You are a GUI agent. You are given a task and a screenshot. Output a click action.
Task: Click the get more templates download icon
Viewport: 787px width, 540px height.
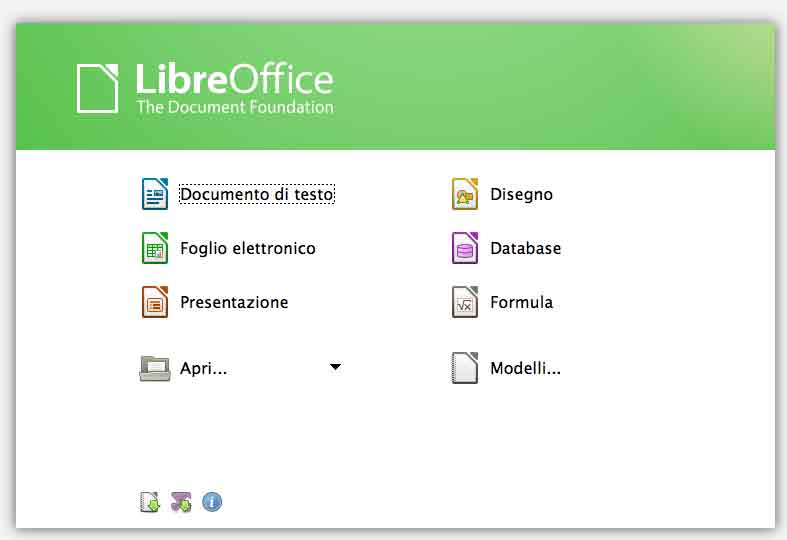coord(150,502)
